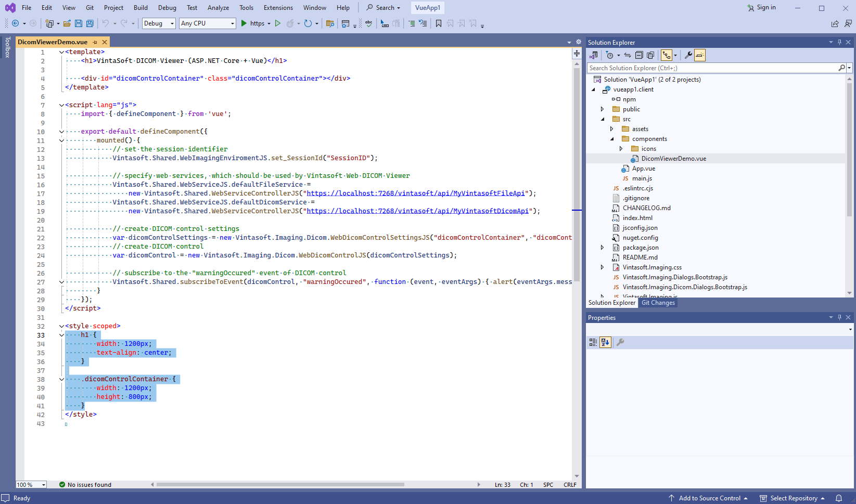Toggle a bookmark with the bookmark icon
The height and width of the screenshot is (504, 856).
(439, 23)
